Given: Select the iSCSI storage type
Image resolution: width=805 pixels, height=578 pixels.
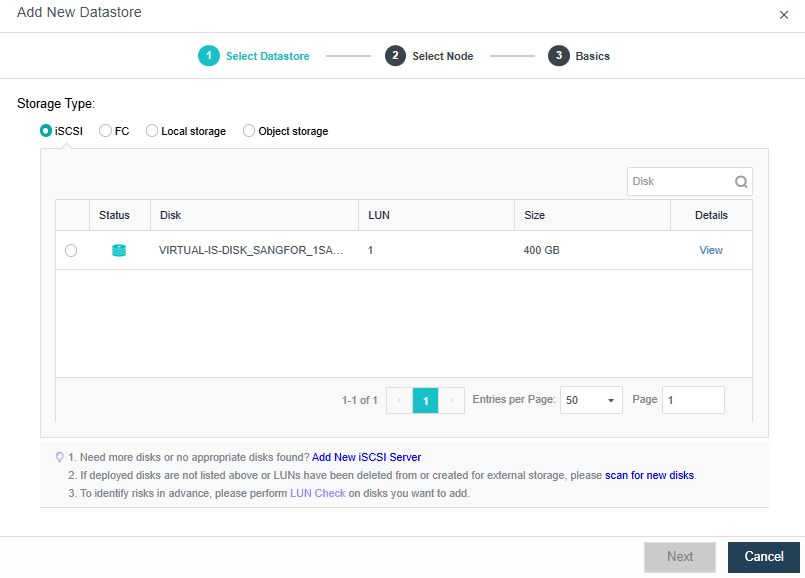Looking at the screenshot, I should click(x=46, y=131).
